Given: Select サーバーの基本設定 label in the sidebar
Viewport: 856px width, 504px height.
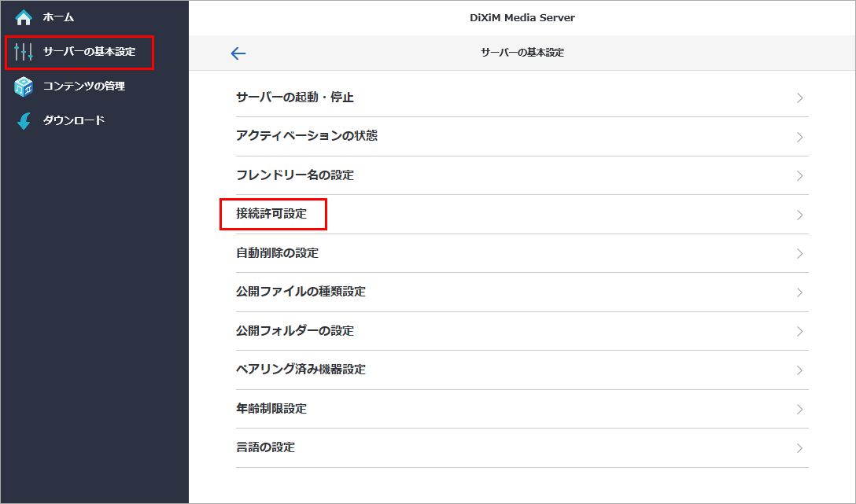Looking at the screenshot, I should point(89,52).
